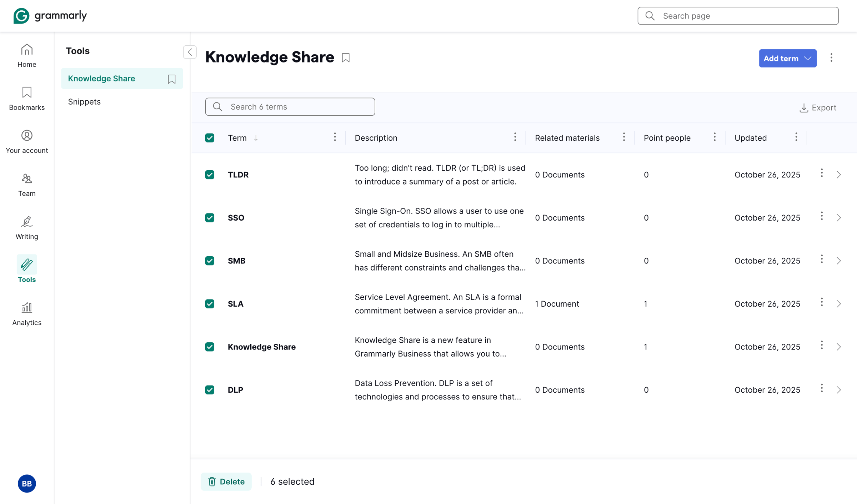The image size is (857, 504).
Task: Focus the Search page field
Action: tap(738, 16)
